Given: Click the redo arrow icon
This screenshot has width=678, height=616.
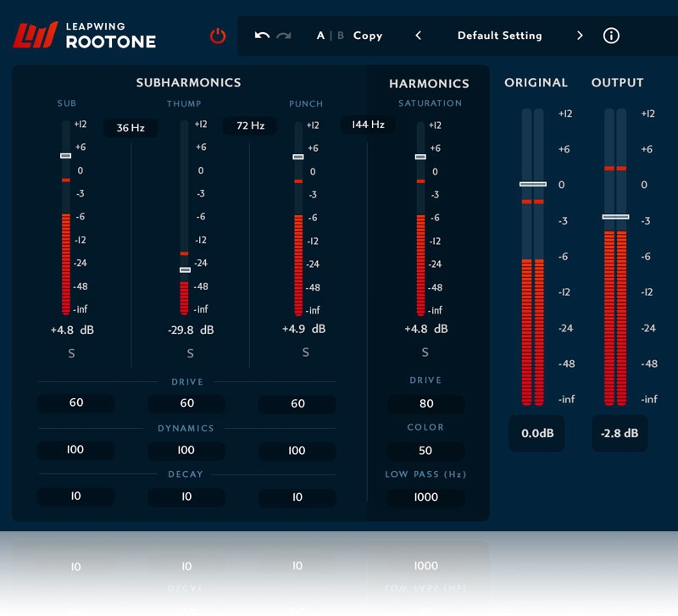Looking at the screenshot, I should click(x=284, y=36).
